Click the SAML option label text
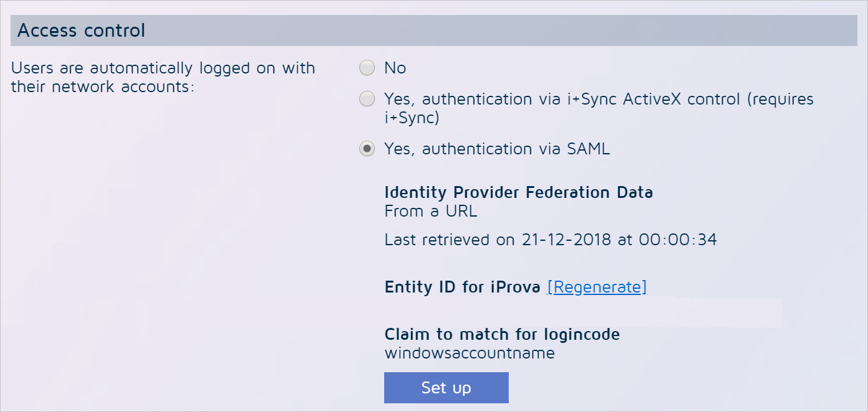The width and height of the screenshot is (868, 412). [496, 149]
